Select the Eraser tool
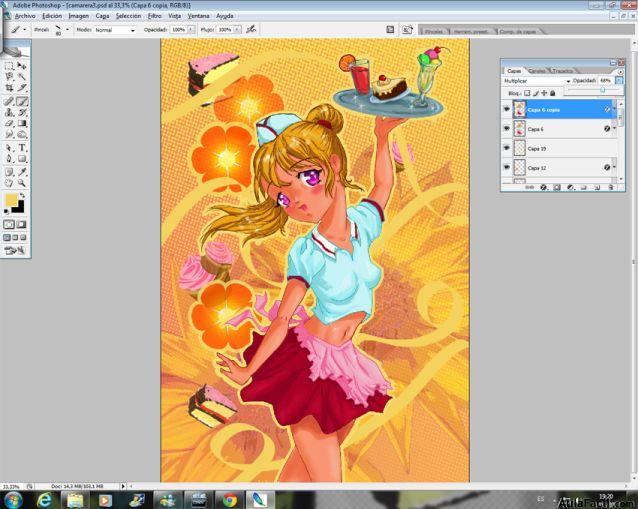Screen dimensions: 638x509 point(9,123)
